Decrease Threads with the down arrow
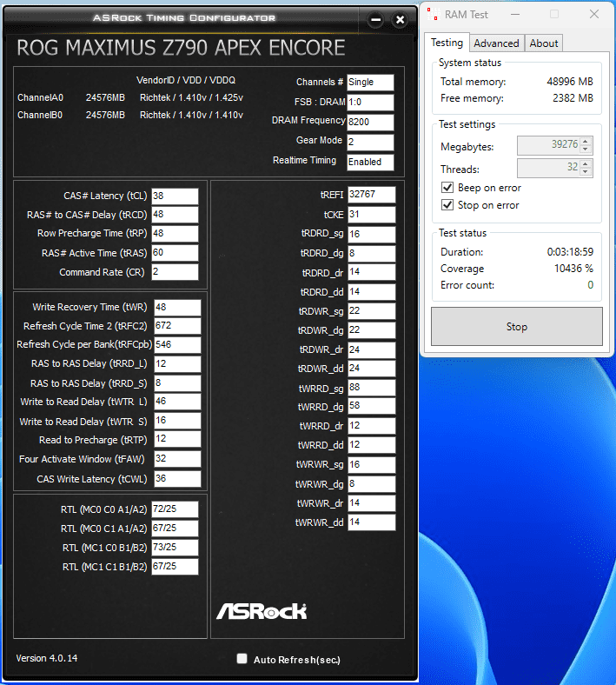The image size is (616, 685). [586, 172]
